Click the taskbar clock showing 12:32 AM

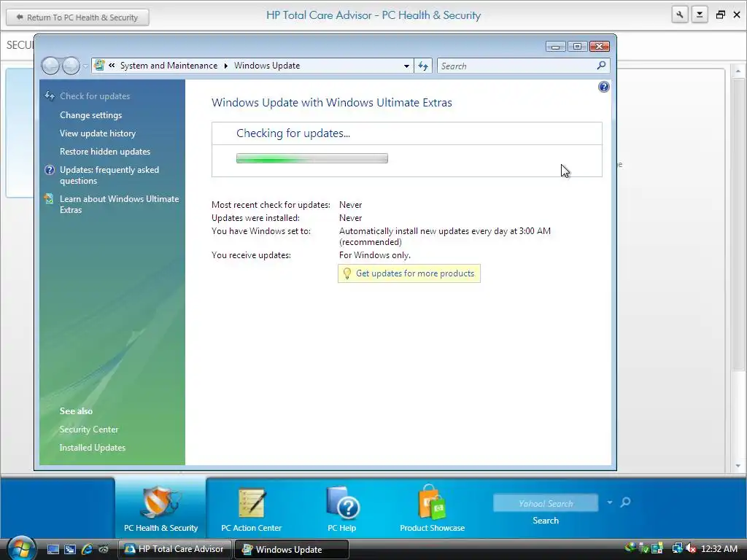pyautogui.click(x=719, y=549)
